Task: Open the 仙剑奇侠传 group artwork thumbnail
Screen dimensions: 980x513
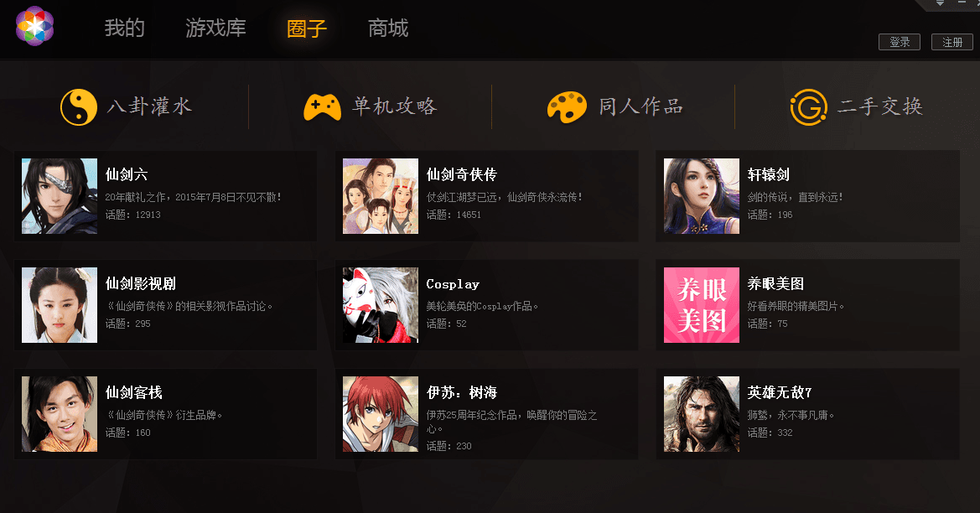Action: pyautogui.click(x=381, y=196)
